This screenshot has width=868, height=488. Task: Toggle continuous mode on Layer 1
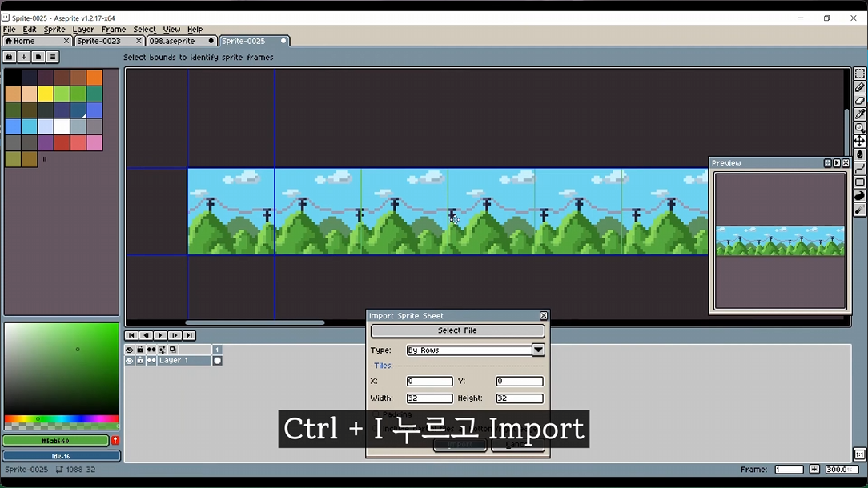point(151,360)
